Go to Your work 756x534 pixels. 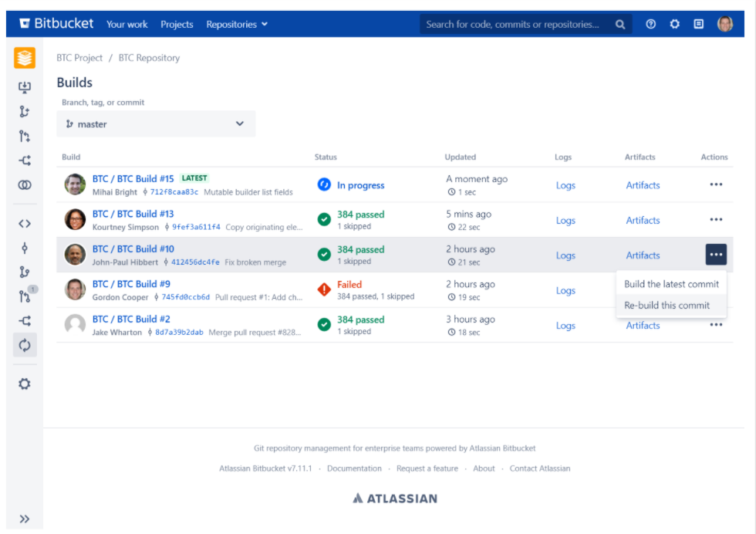[x=127, y=24]
